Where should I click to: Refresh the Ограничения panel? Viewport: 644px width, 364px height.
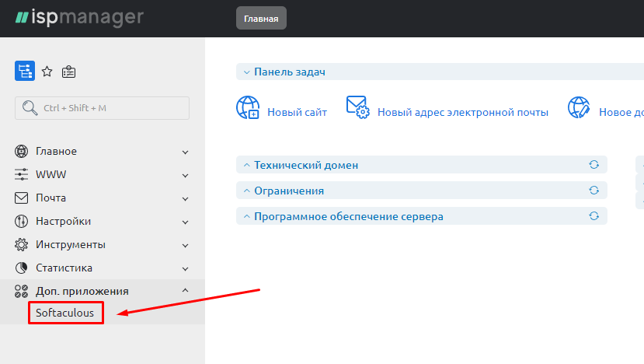click(x=594, y=191)
